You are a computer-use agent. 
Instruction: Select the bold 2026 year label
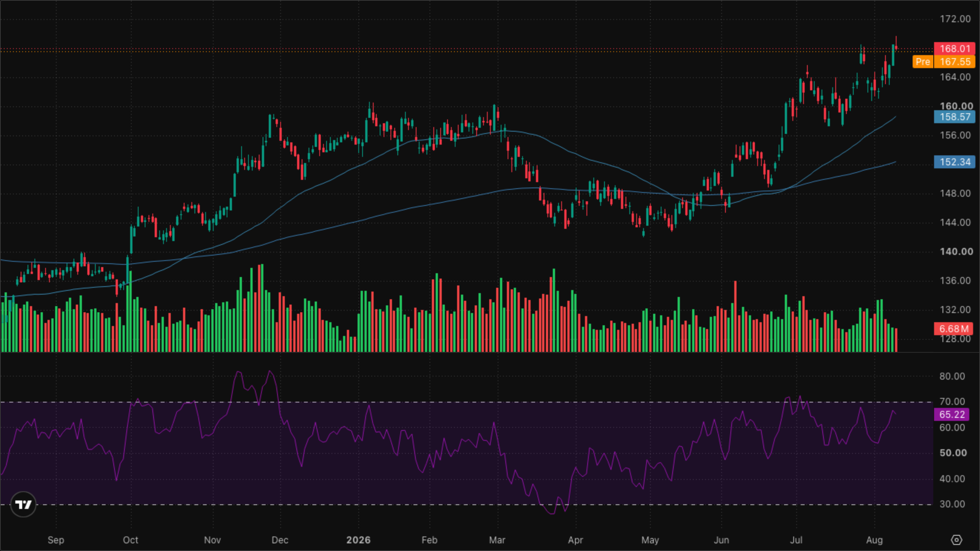point(358,540)
